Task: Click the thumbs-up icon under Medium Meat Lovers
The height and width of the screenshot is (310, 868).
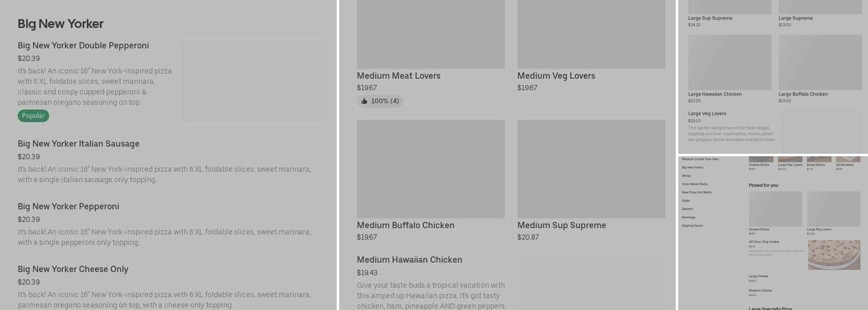Action: 365,101
